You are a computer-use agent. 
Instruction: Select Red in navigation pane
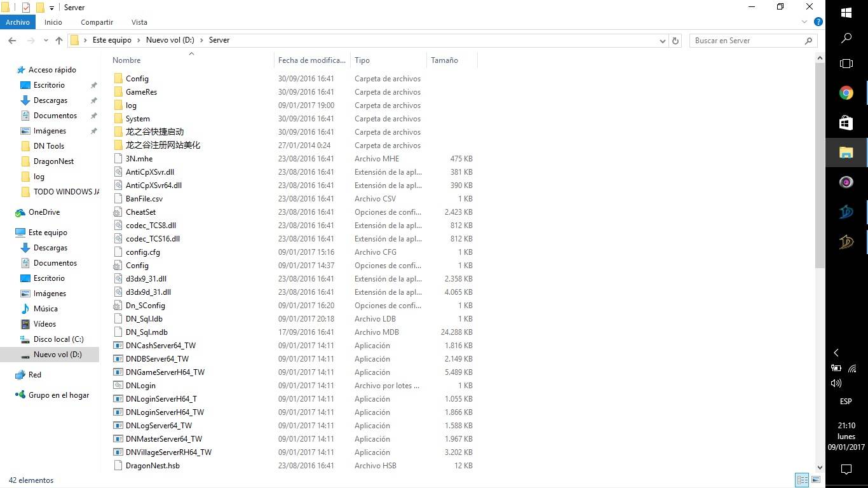click(35, 375)
